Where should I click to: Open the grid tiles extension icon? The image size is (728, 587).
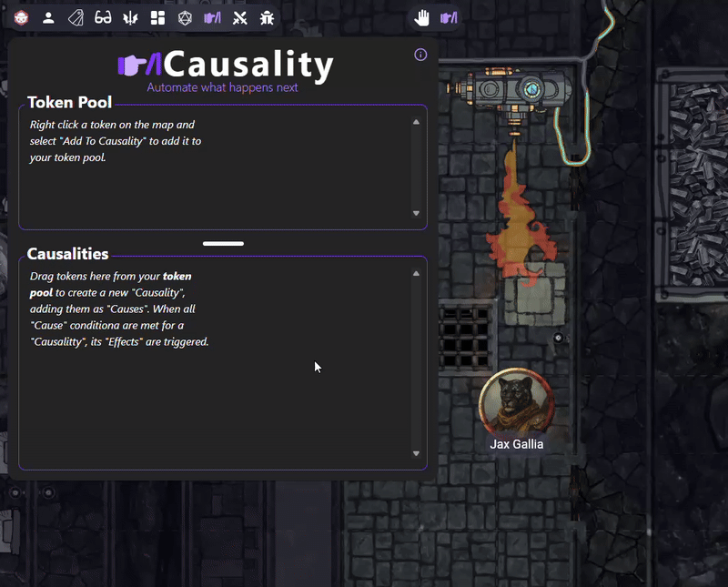(157, 18)
